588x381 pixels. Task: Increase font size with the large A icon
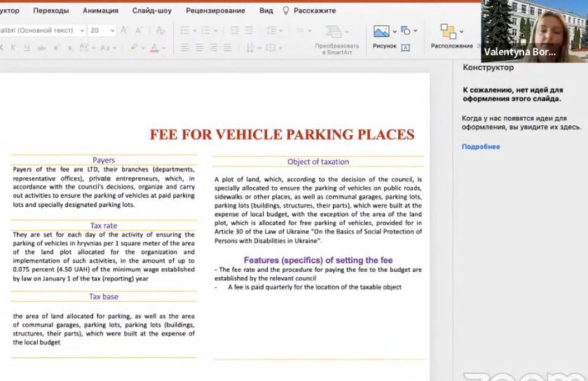point(124,30)
